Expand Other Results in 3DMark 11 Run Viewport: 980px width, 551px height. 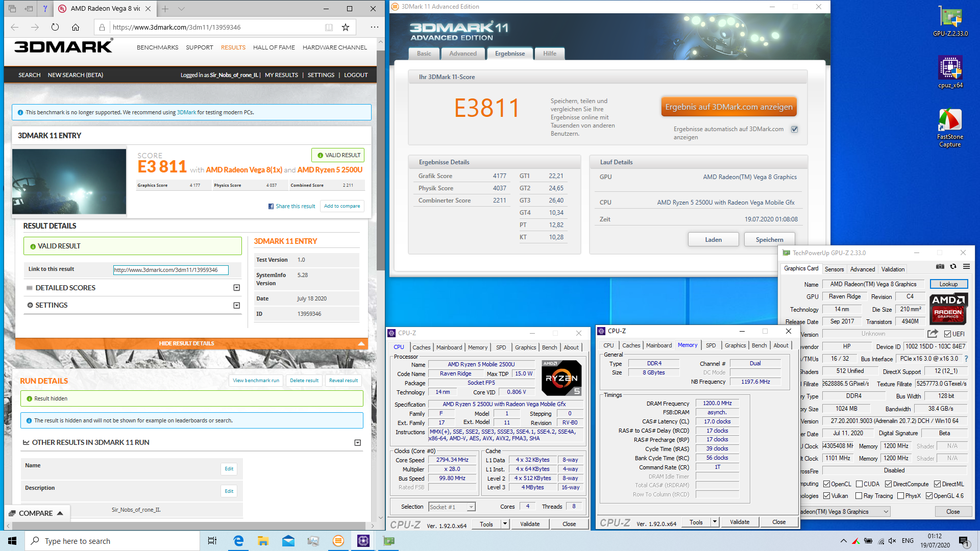click(357, 442)
